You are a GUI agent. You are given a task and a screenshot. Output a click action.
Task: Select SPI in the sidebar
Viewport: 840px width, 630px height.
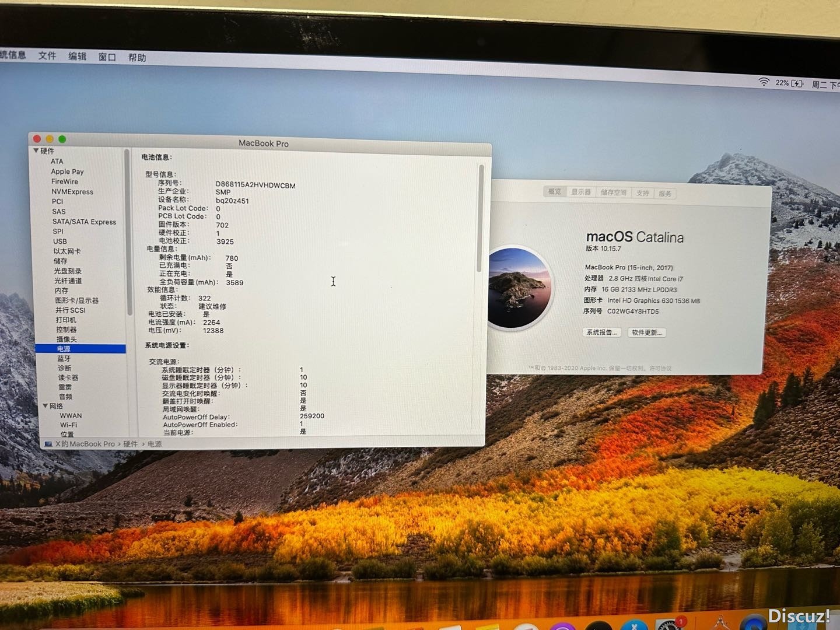(58, 231)
